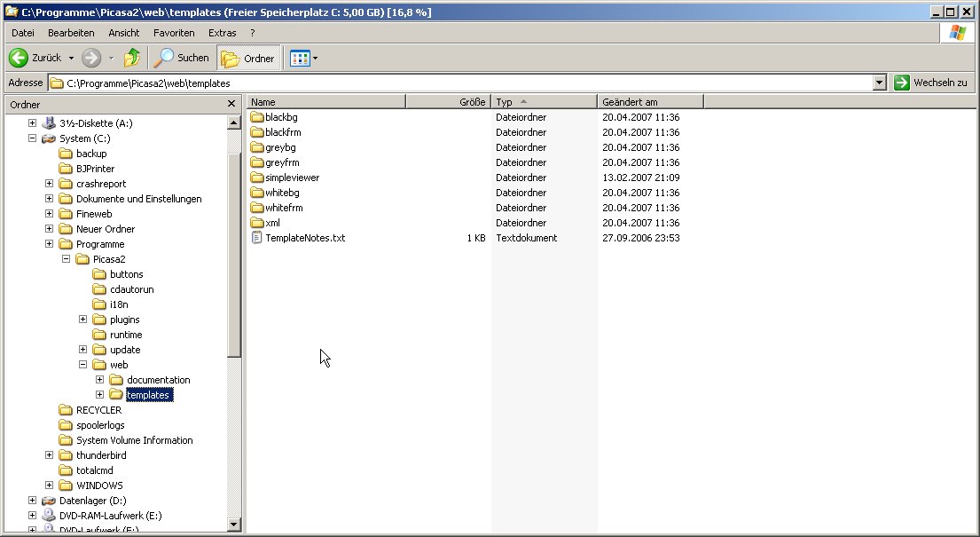Click the Wechseln zu button

click(929, 83)
